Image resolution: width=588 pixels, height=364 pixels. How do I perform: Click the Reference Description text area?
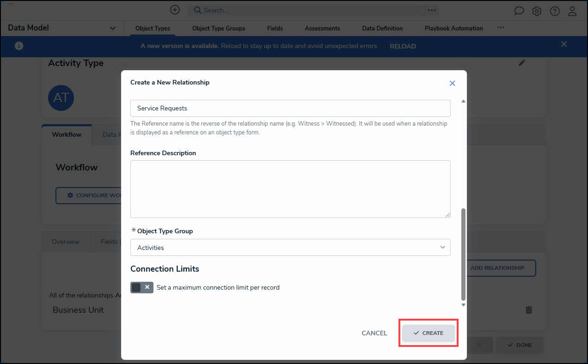click(x=290, y=189)
